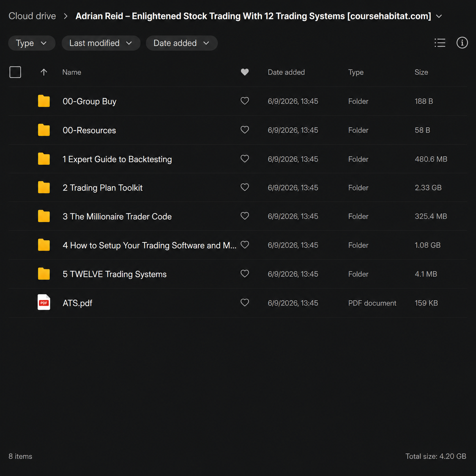The image size is (476, 476).
Task: Favorite 5 TWELVE Trading Systems folder
Action: coord(245,274)
